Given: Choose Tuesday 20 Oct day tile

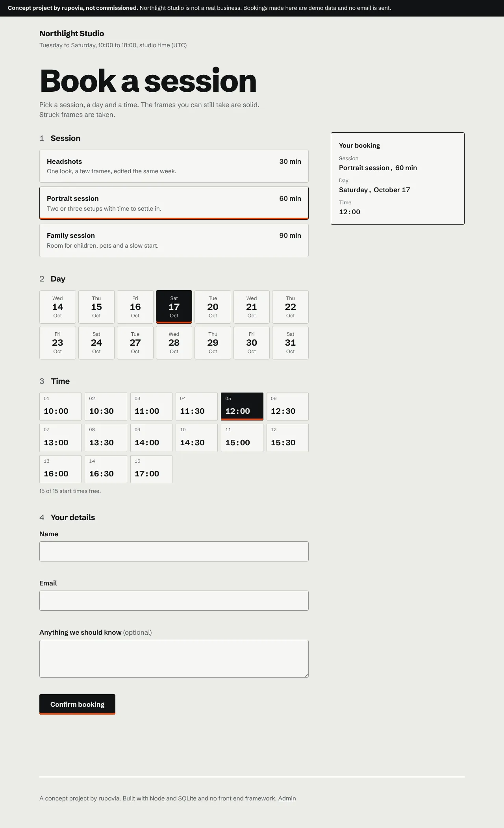Looking at the screenshot, I should (213, 307).
